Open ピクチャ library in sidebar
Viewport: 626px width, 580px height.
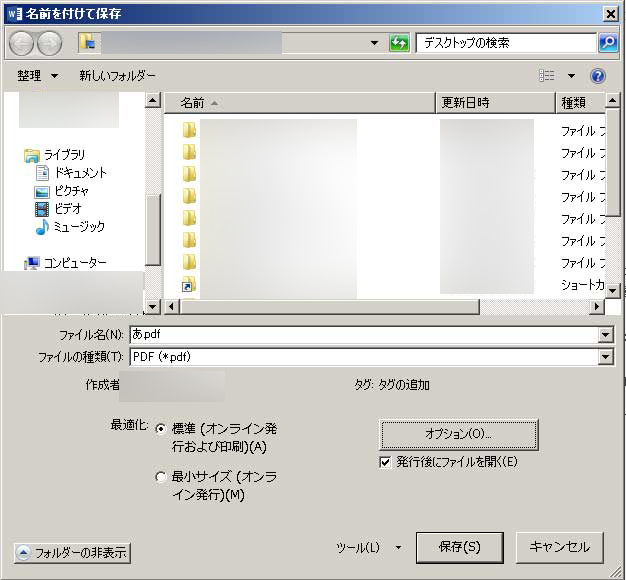point(71,191)
